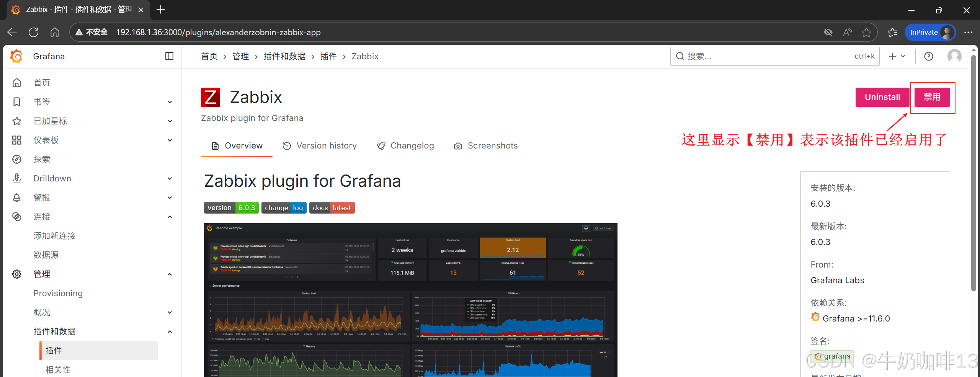Add page to favorites star icon

coord(867,32)
